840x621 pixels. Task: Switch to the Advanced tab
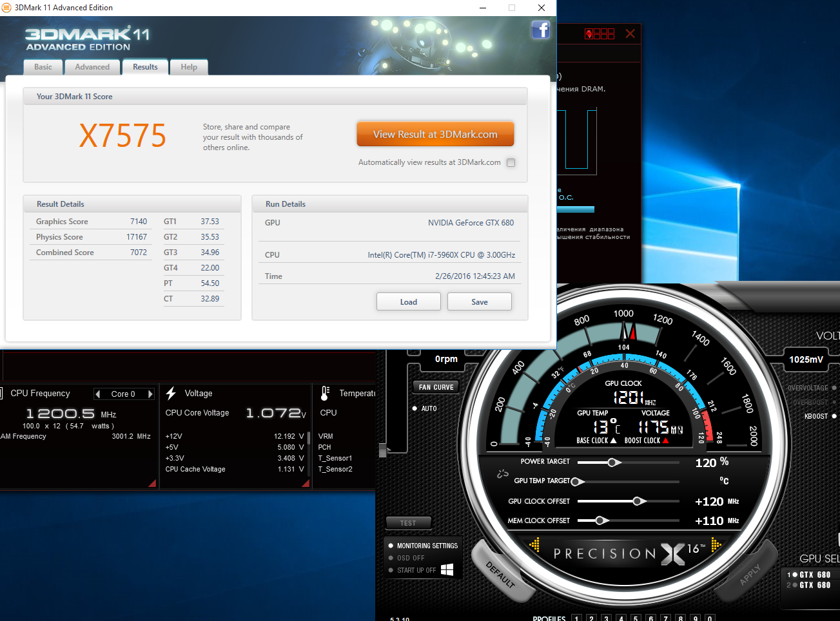click(x=92, y=67)
